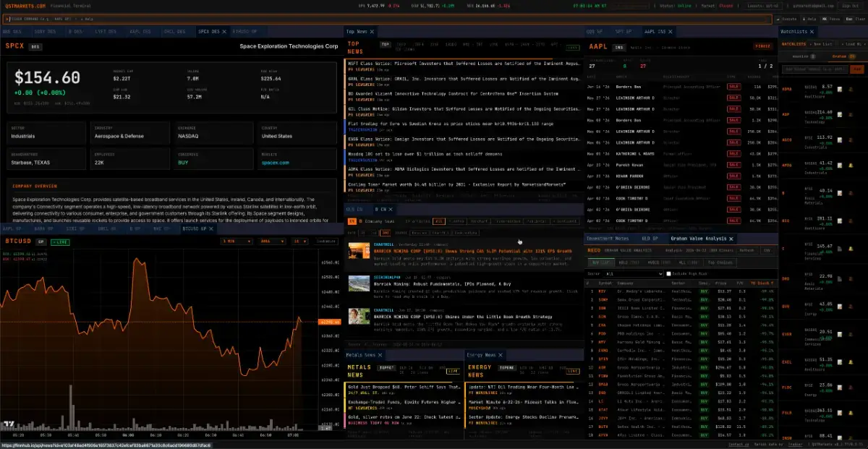Open note icon for ABMA watchlist row
Viewport: 868px width, 449px height.
tap(840, 90)
